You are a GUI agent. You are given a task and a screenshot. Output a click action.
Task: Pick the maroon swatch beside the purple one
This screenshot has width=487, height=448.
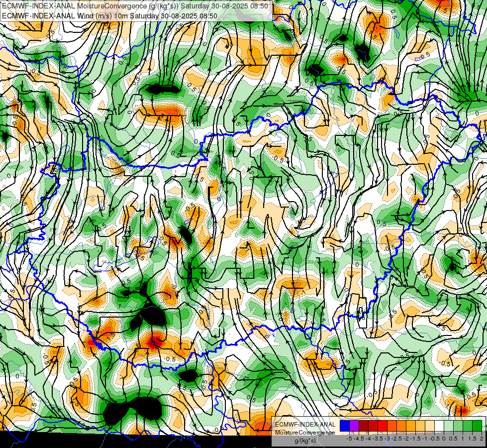coord(364,426)
